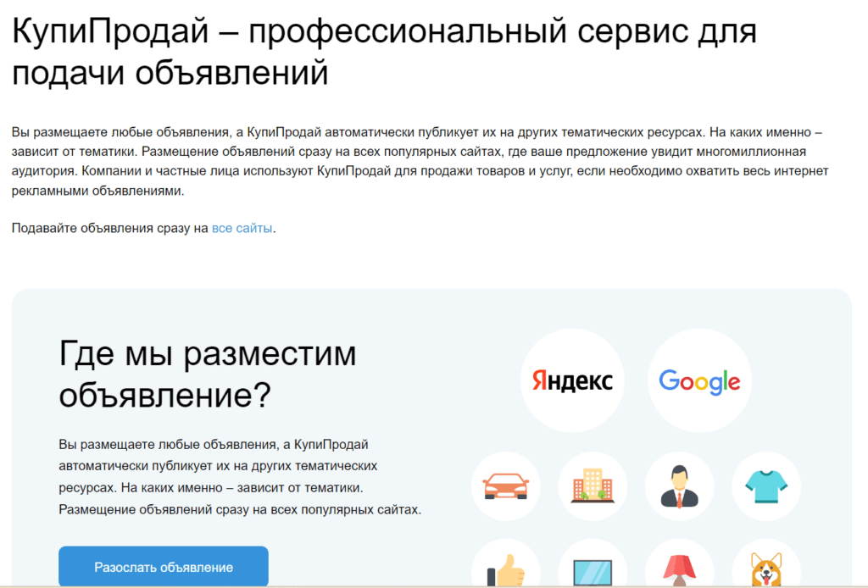Select the buildings real estate icon

click(x=593, y=486)
